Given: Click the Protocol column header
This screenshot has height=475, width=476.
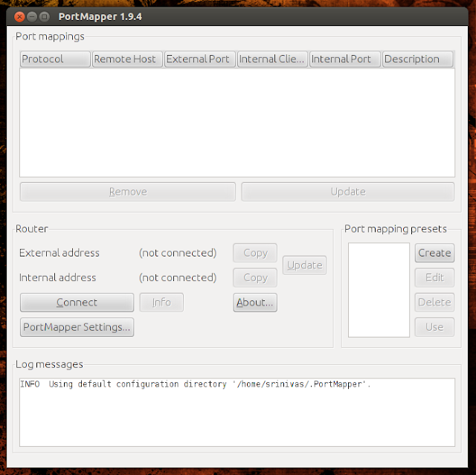Looking at the screenshot, I should point(55,59).
